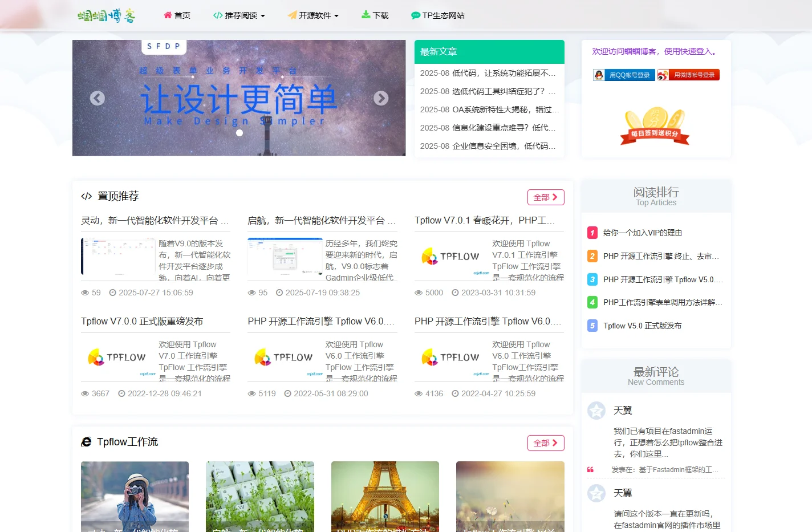Open rank 1 article 给你一个加入VIP的理由
The height and width of the screenshot is (532, 812).
pyautogui.click(x=643, y=233)
